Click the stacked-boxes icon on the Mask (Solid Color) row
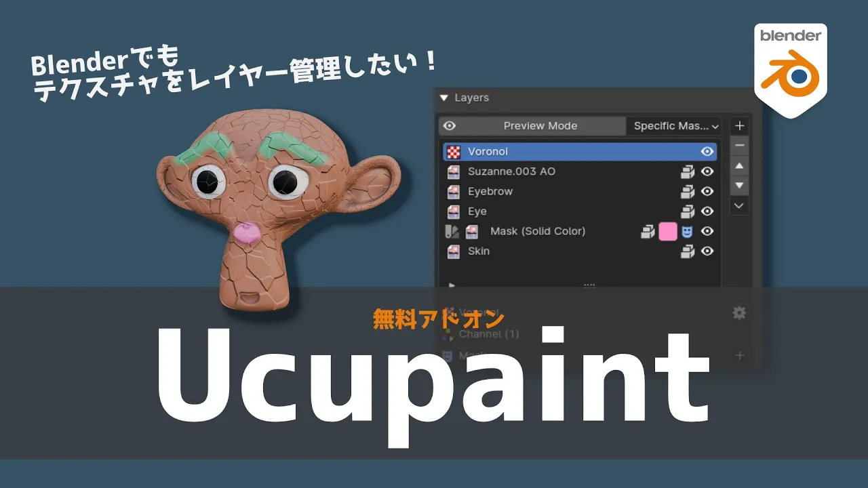This screenshot has width=868, height=488. (648, 232)
